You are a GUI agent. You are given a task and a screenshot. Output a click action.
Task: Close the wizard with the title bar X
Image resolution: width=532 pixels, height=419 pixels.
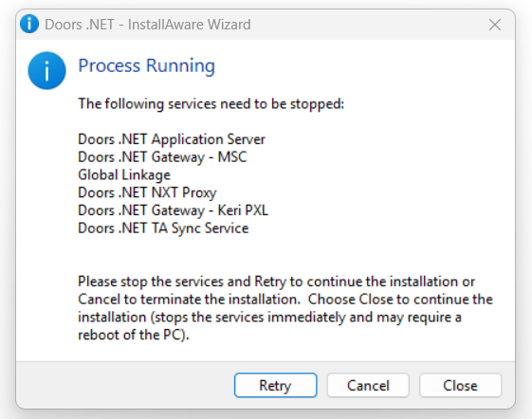click(495, 25)
